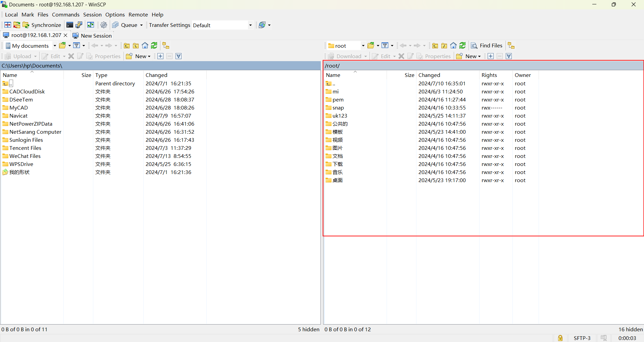Go to remote root directory icon
644x342 pixels.
tap(444, 46)
